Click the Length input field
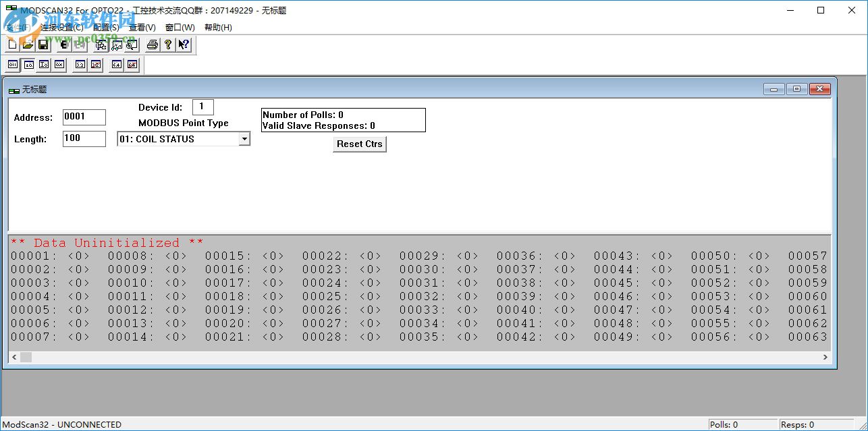This screenshot has width=868, height=431. click(x=84, y=139)
